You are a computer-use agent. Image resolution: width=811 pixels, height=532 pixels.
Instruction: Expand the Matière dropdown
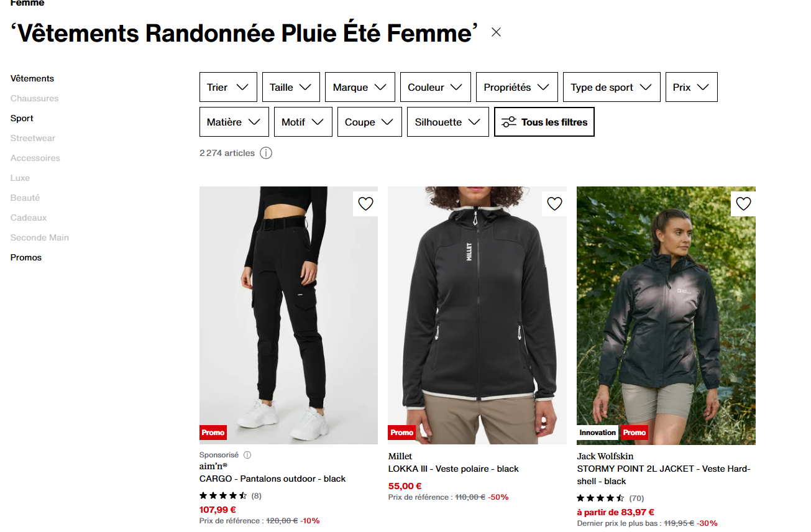234,122
